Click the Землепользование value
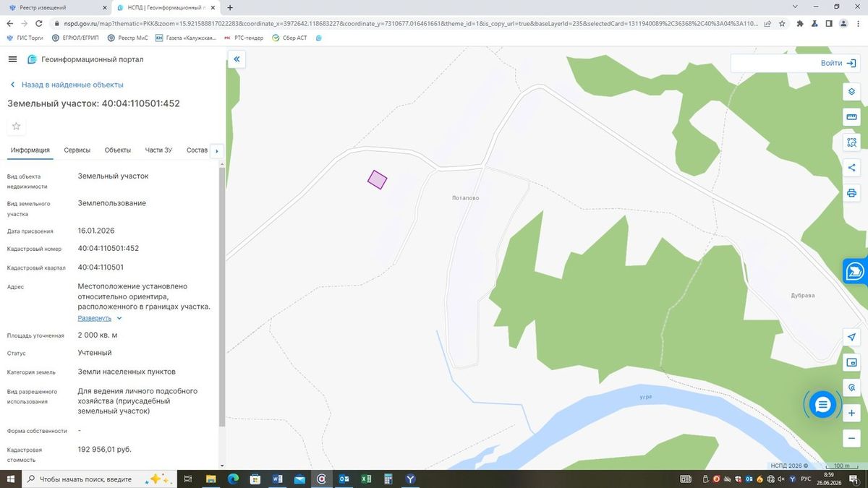This screenshot has width=868, height=488. [112, 203]
